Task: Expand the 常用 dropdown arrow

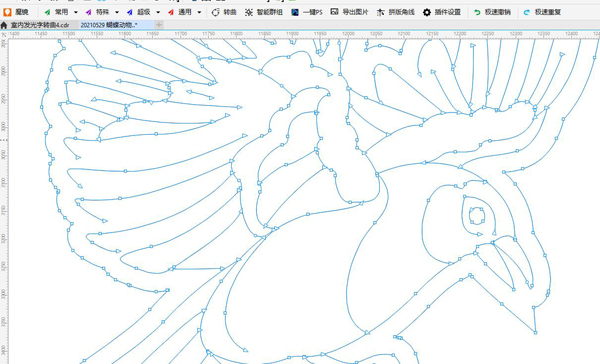Action: [x=76, y=12]
